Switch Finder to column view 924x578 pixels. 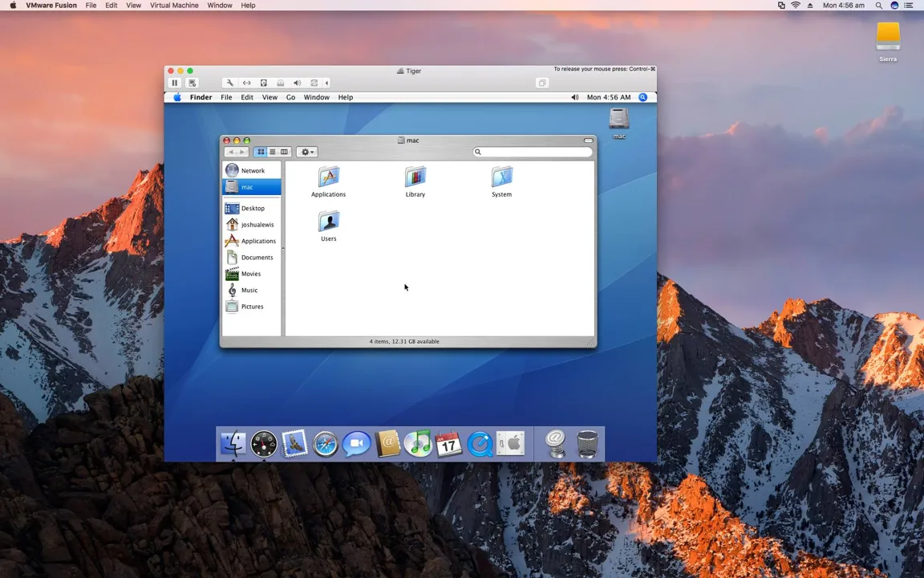[x=284, y=153]
